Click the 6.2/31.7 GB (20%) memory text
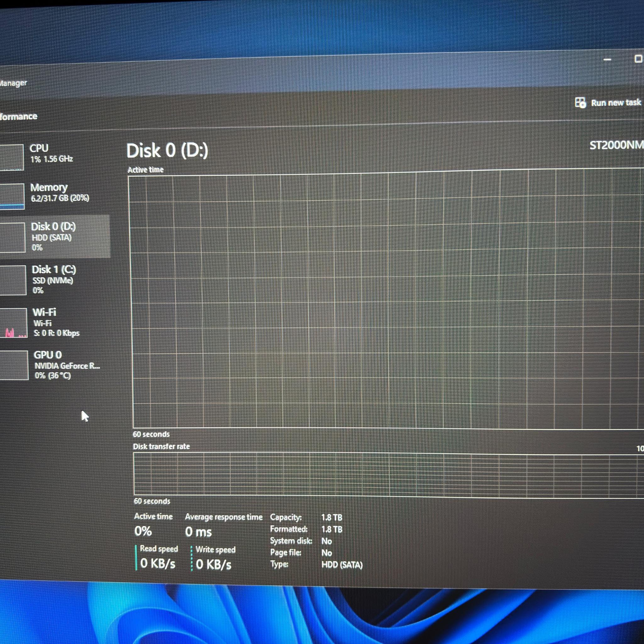The image size is (644, 644). 60,198
